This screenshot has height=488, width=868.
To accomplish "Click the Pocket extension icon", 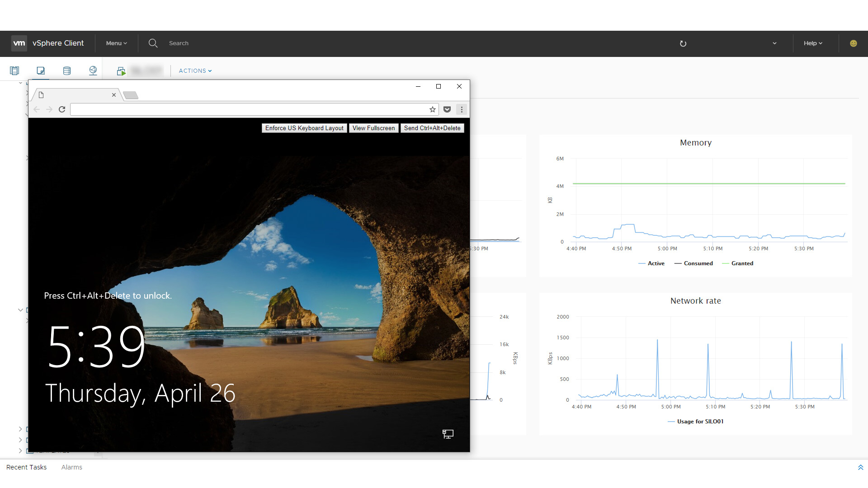I will tap(447, 109).
